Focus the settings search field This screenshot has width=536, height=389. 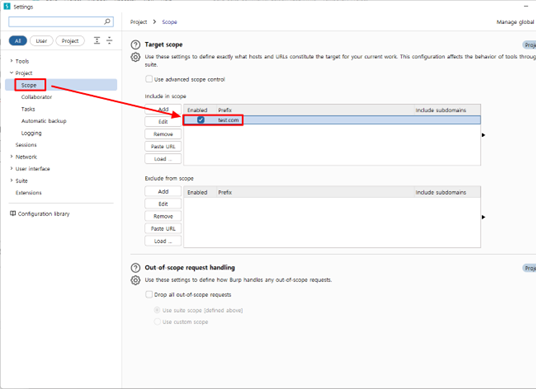click(x=61, y=22)
